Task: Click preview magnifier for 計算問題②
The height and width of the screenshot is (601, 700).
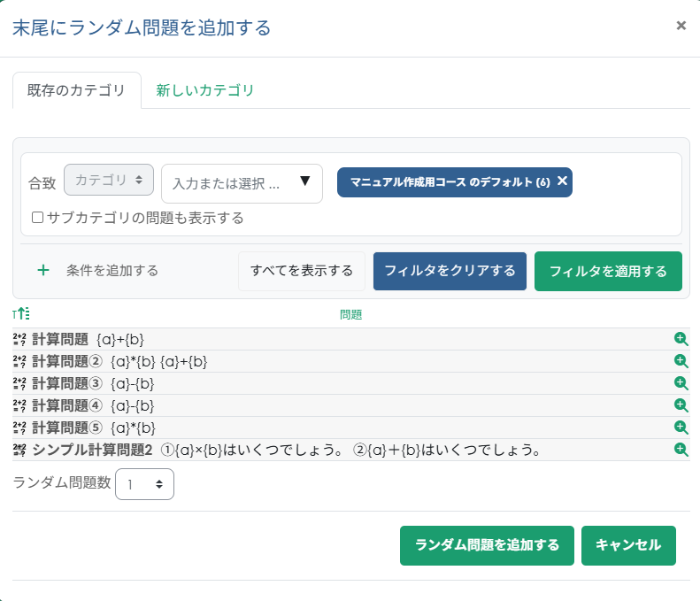Action: point(681,361)
